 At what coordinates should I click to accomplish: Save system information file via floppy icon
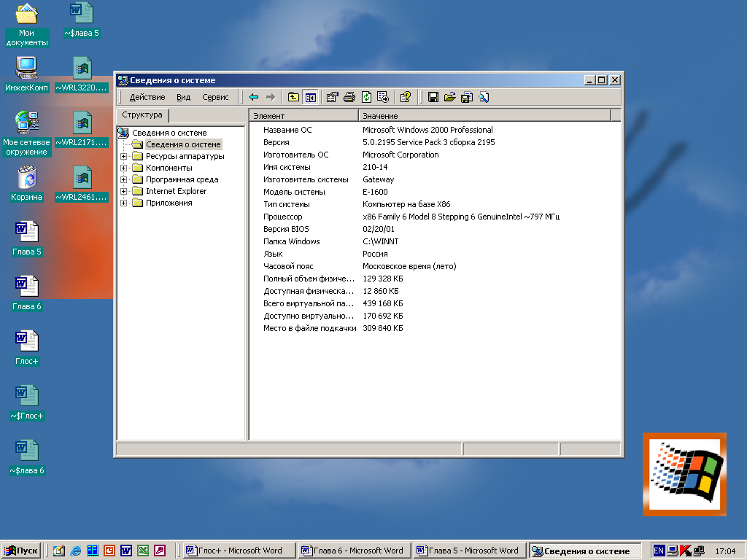tap(433, 97)
